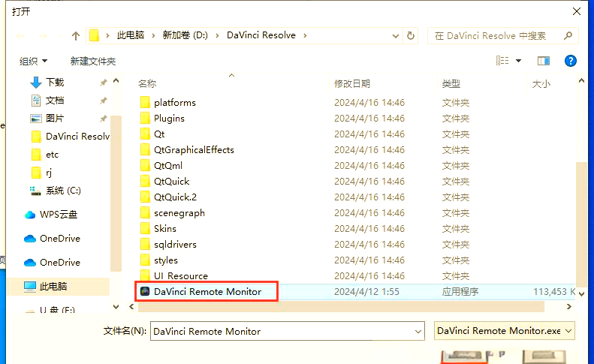Sort by 类型 column header
Image resolution: width=594 pixels, height=364 pixels.
(451, 84)
